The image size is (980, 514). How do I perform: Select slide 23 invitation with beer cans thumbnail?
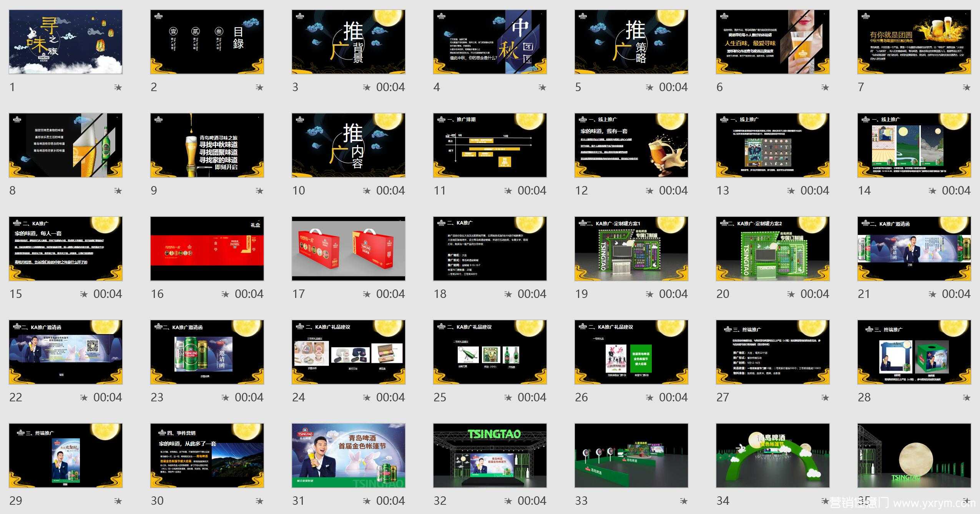[x=207, y=352]
